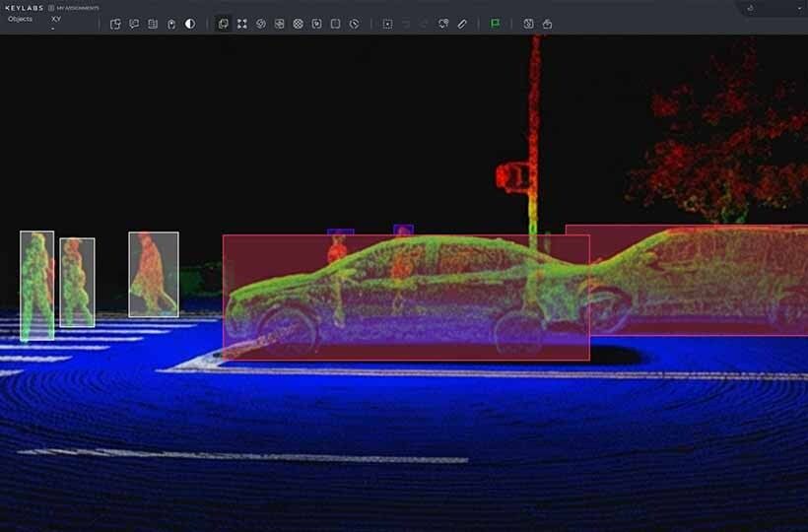Click the new-annotation square icon at toolbar start
The image size is (808, 532).
coord(115,24)
